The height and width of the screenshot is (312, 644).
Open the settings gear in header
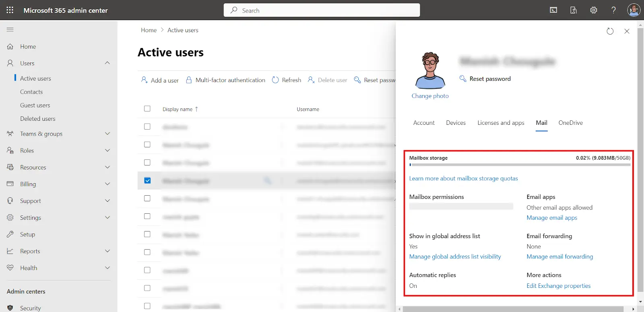(594, 10)
